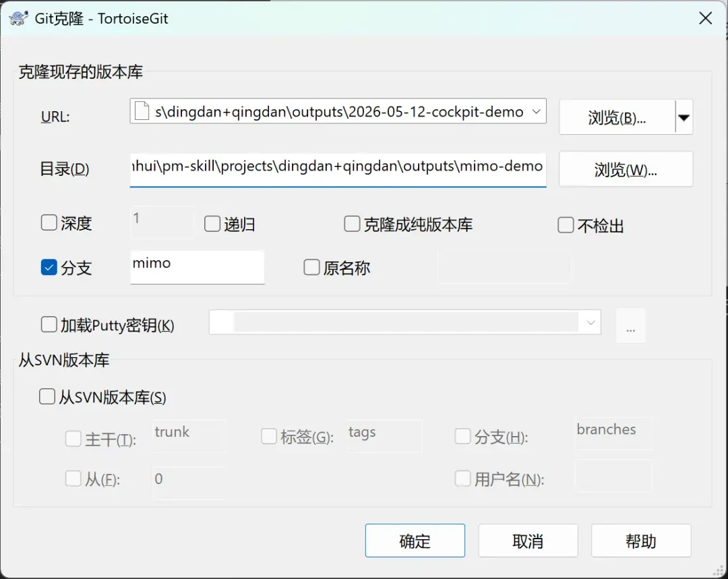Focus the URL path combo box
This screenshot has width=728, height=579.
pos(338,111)
